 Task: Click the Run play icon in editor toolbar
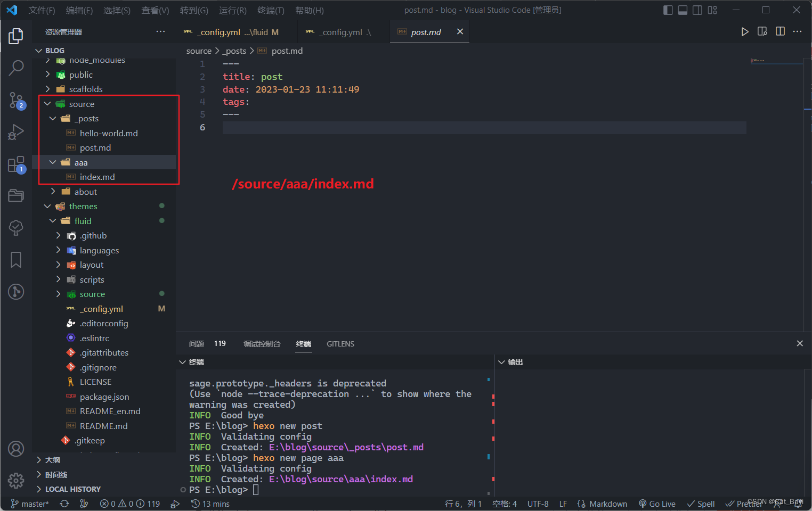[x=745, y=32]
